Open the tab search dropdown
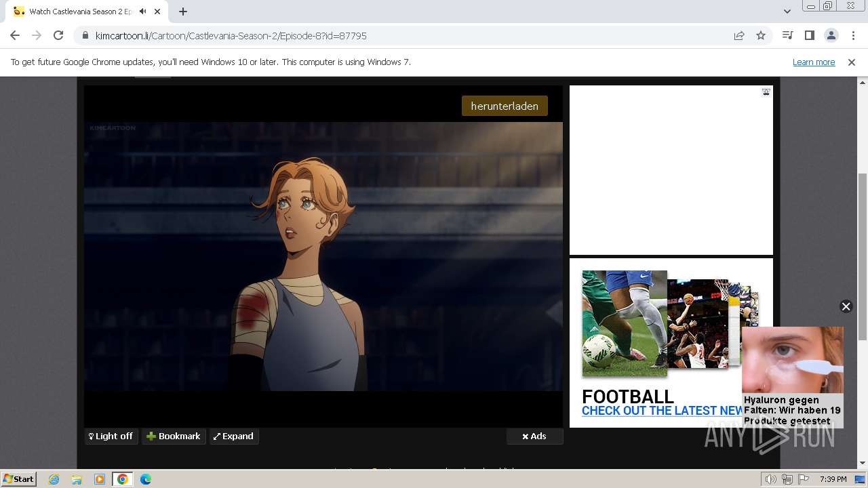Image resolution: width=868 pixels, height=488 pixels. (x=787, y=12)
